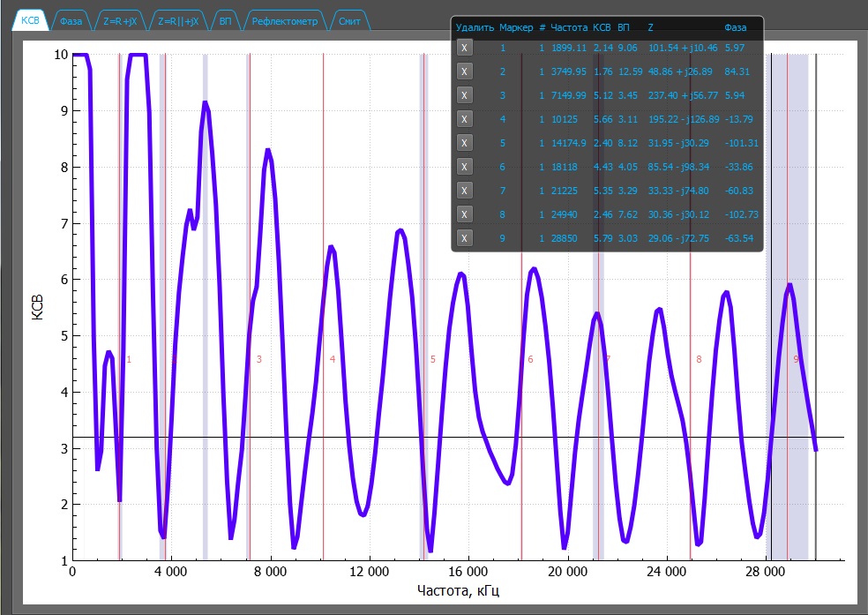Delete marker 5 via its X button
868x615 pixels.
point(465,143)
